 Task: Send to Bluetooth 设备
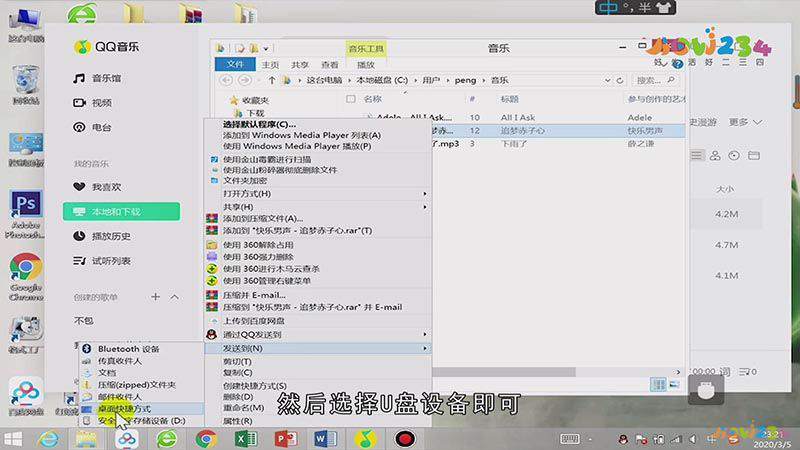coord(129,349)
